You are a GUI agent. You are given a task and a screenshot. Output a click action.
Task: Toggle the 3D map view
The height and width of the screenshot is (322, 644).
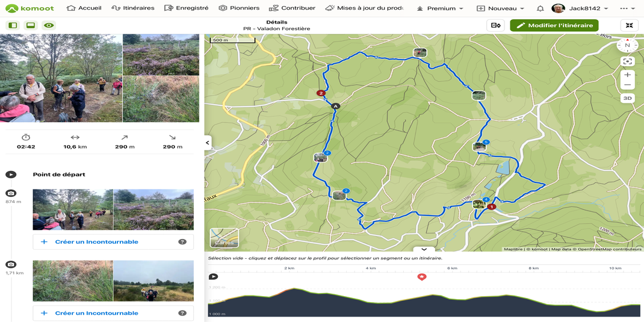tap(627, 98)
